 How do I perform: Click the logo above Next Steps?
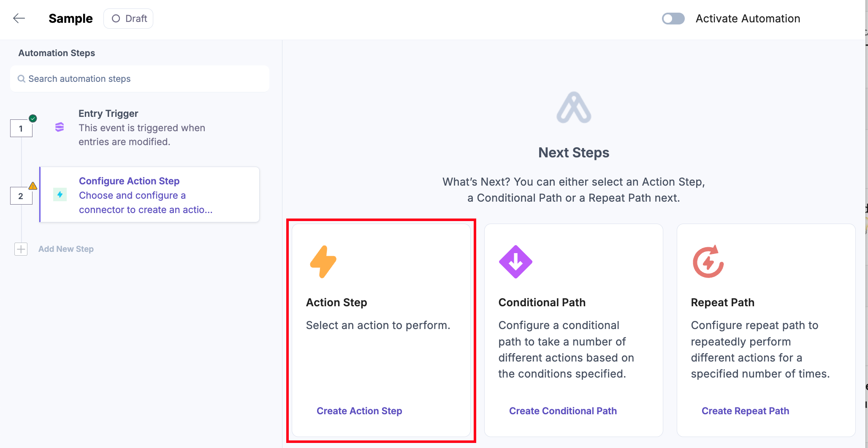pos(574,108)
